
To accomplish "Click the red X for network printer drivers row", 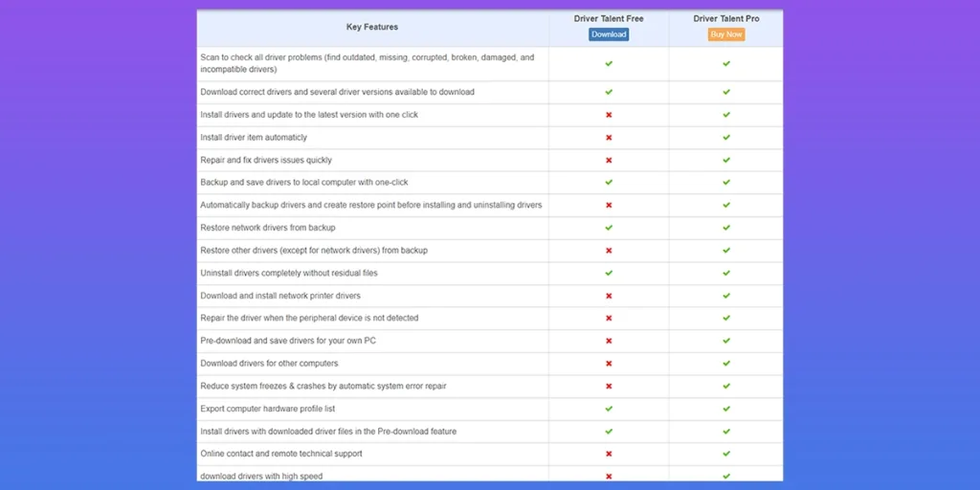I will coord(609,296).
